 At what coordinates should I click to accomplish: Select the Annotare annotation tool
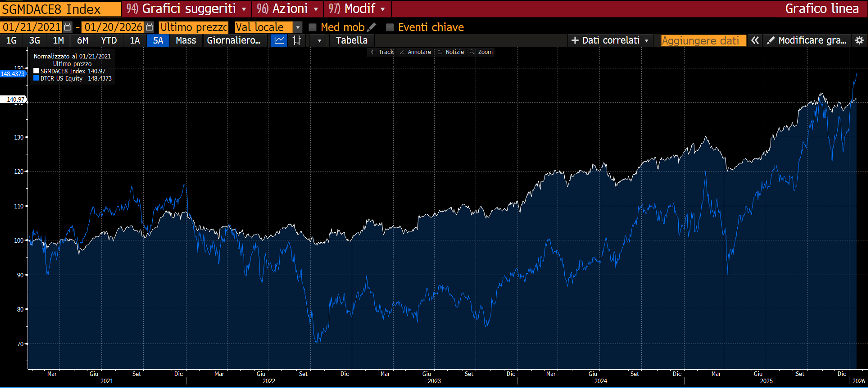pos(415,52)
